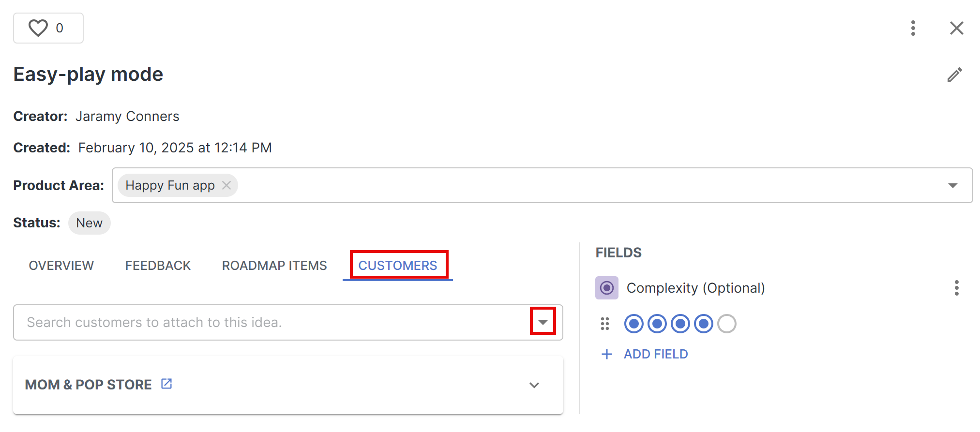
Task: Select the first circle on the Complexity scale
Action: click(633, 323)
